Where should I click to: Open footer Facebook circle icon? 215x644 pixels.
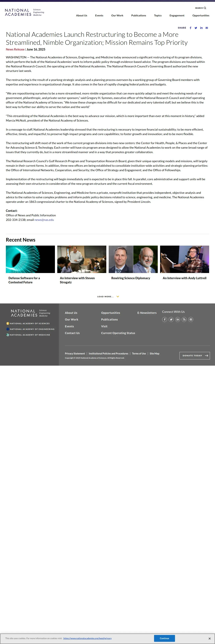tap(165, 319)
